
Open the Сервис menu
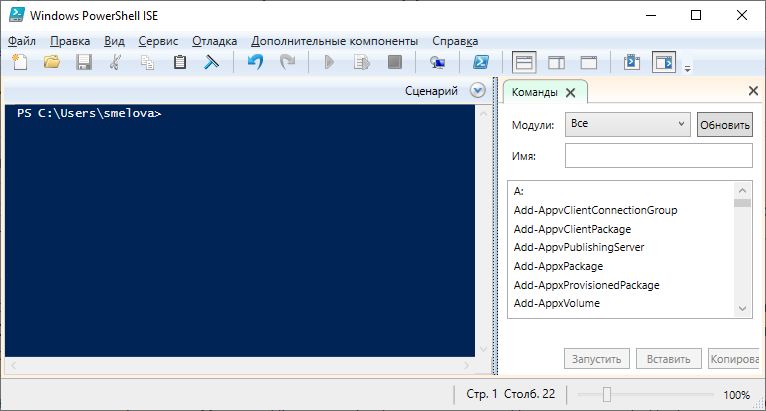point(158,41)
